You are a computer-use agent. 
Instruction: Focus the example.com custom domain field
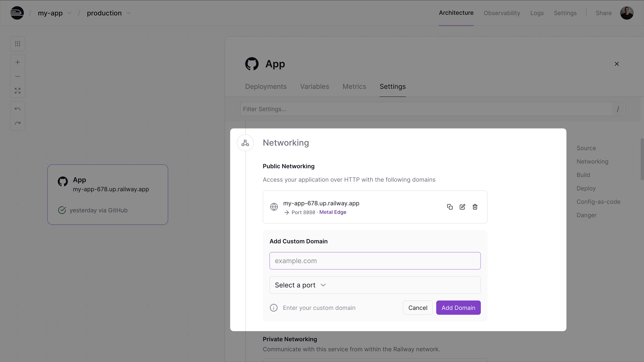(x=375, y=261)
